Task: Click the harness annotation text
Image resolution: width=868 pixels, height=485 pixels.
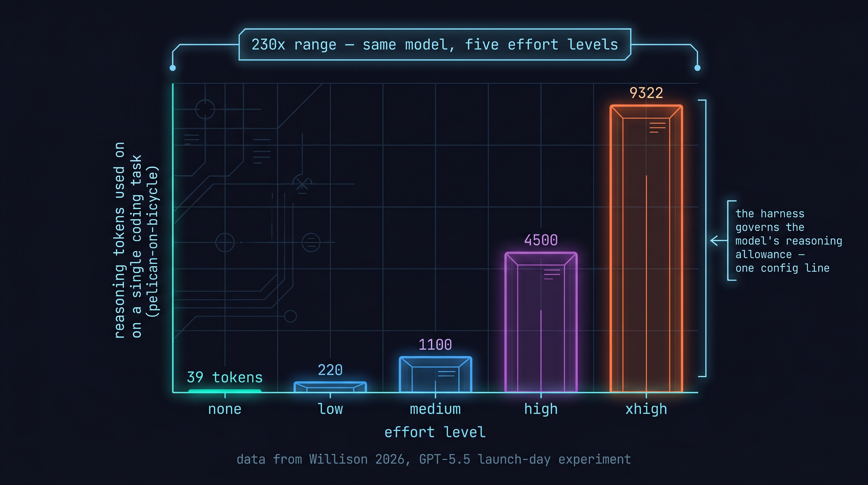Action: pos(788,241)
